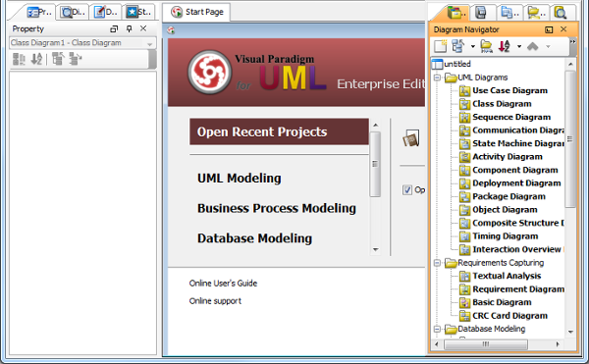Select State Machine Diagram in navigator tree
Image resolution: width=589 pixels, height=364 pixels.
click(x=518, y=143)
